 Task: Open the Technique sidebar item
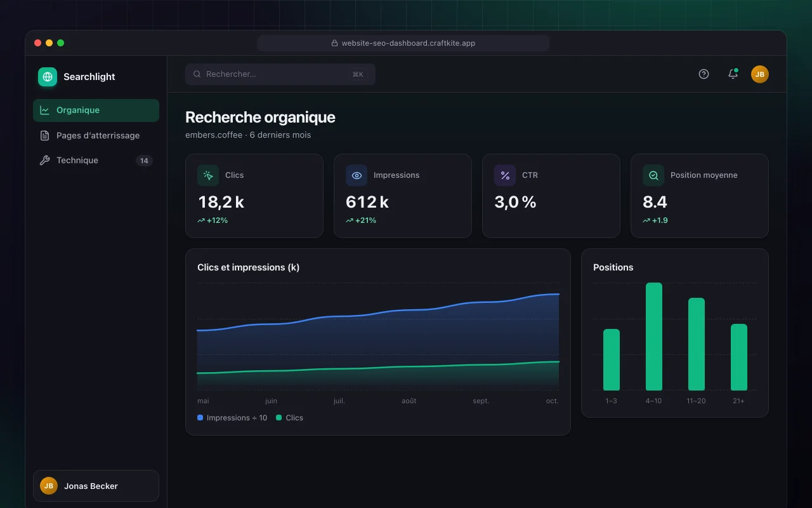(x=96, y=161)
